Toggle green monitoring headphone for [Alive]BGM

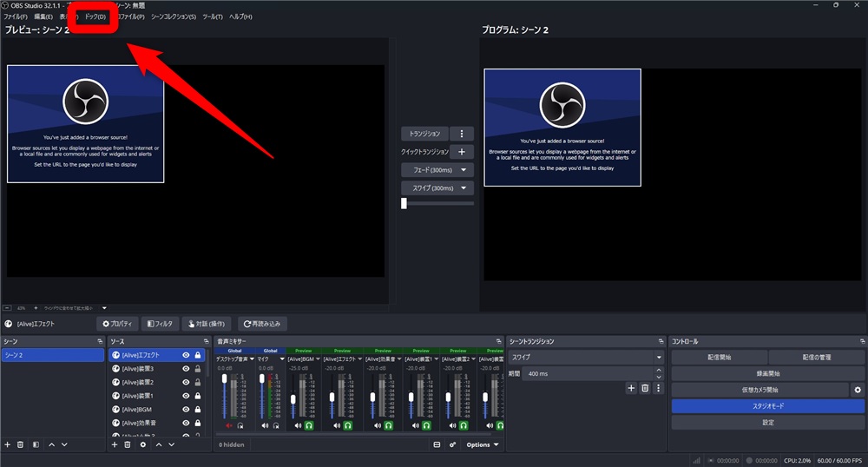click(x=309, y=425)
